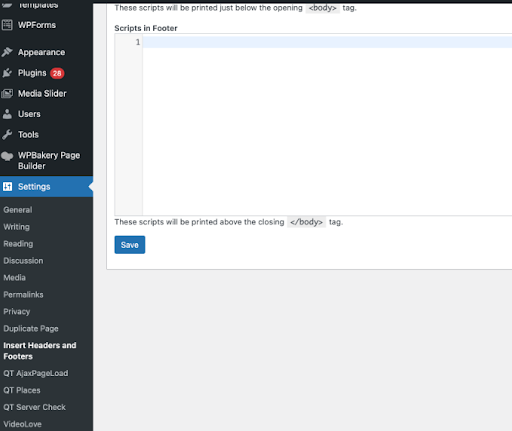Screen dimensions: 512x431
Task: Click the Settings sliders icon
Action: 7,186
